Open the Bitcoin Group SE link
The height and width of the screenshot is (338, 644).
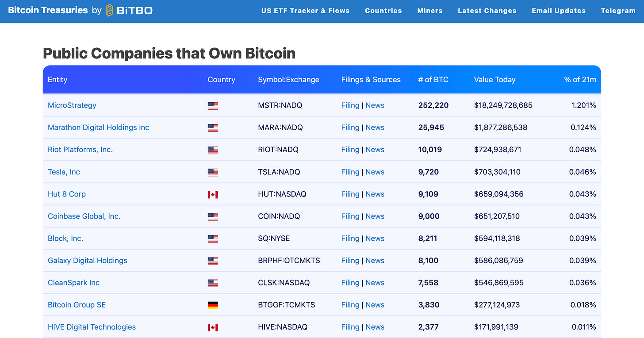coord(77,304)
